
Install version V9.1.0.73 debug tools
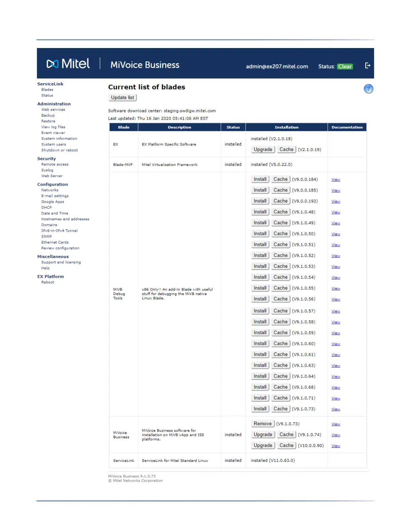260,409
